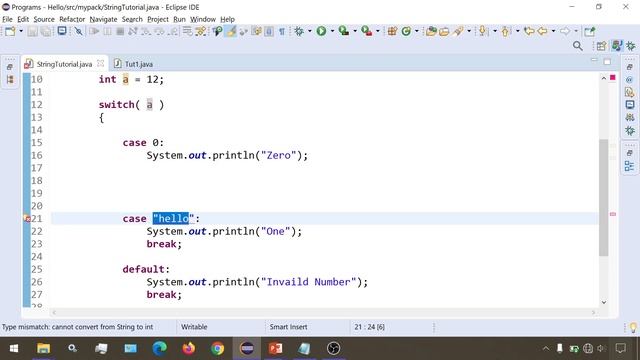Click the Open Task folder icon
This screenshot has height=360, width=640.
point(444,31)
